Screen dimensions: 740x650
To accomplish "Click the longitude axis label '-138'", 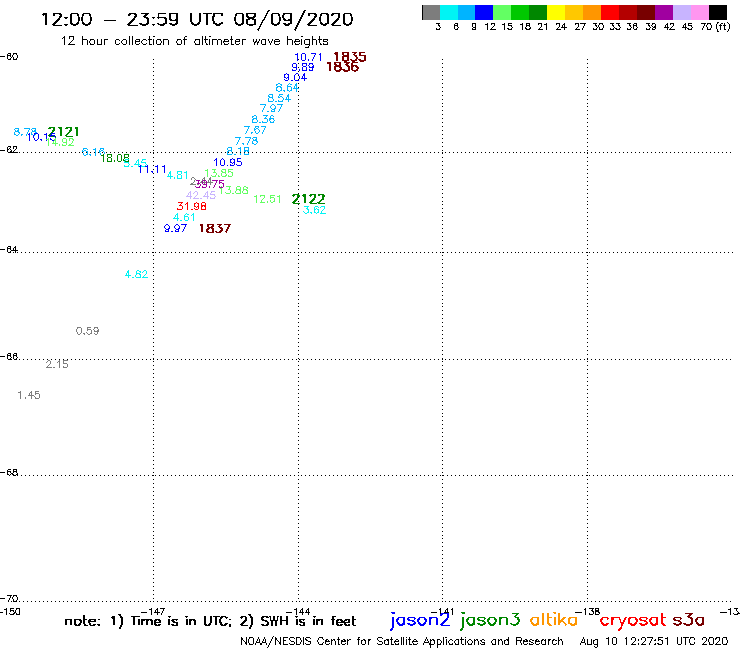I will [587, 612].
